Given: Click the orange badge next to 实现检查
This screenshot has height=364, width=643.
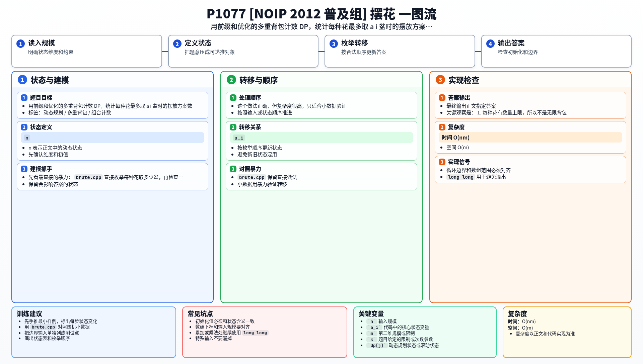Looking at the screenshot, I should (440, 80).
